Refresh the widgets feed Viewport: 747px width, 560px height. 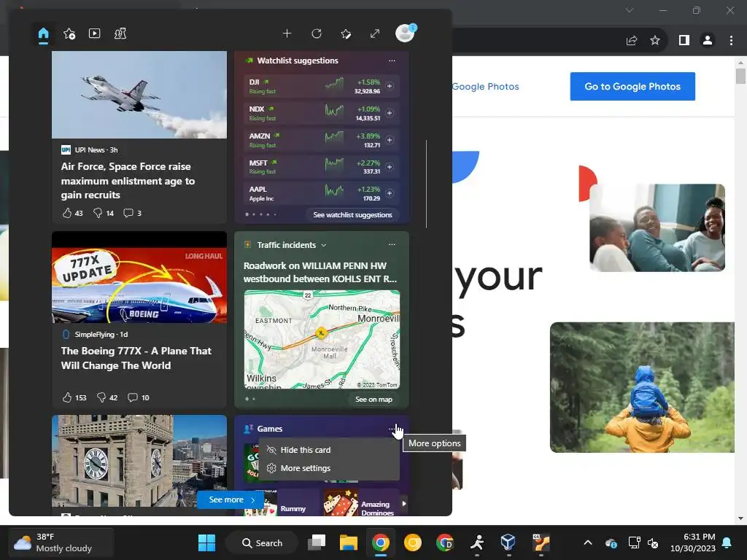317,34
